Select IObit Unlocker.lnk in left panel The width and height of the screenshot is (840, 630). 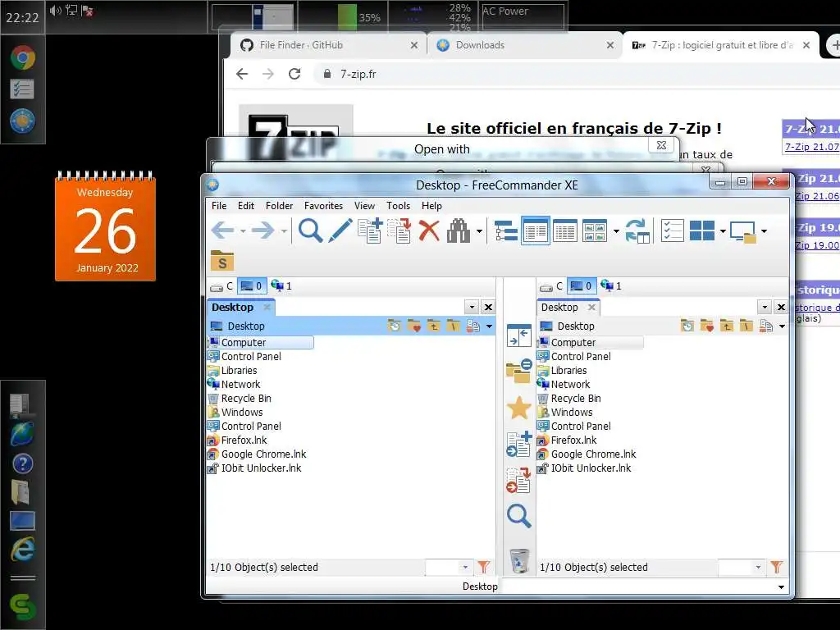coord(261,468)
